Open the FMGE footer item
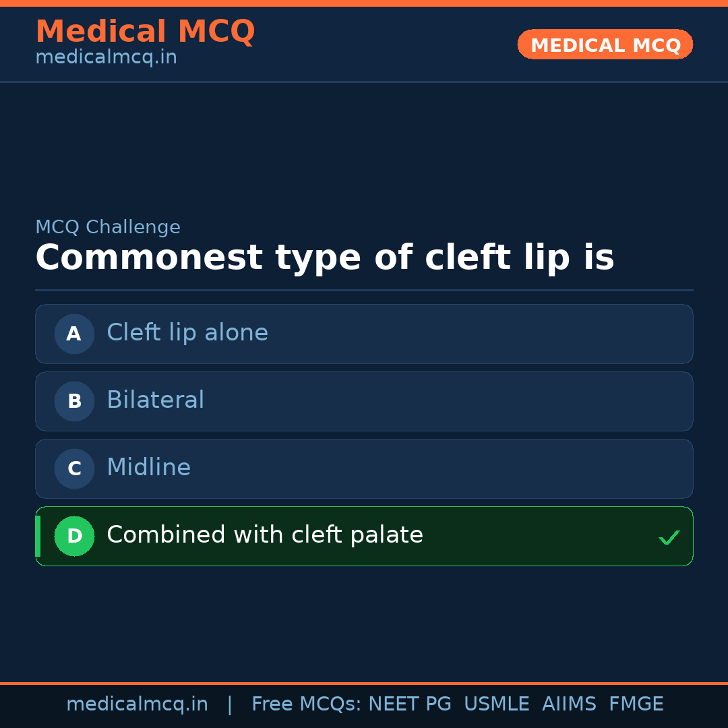Screen dimensions: 728x728 pyautogui.click(x=636, y=704)
